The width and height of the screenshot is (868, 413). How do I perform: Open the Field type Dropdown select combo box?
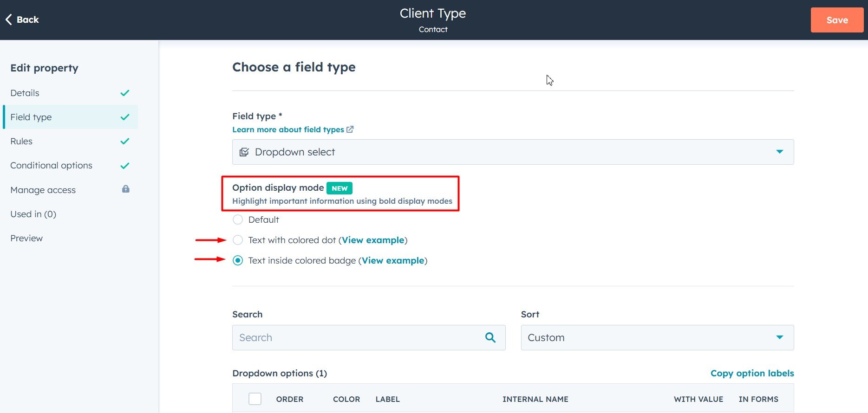click(513, 152)
